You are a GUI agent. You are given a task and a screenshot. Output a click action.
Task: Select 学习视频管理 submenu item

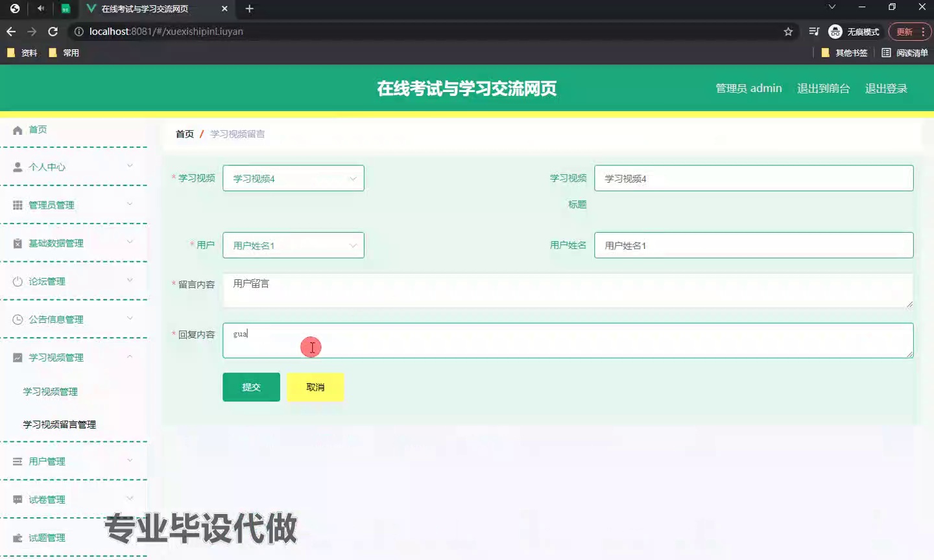tap(51, 391)
